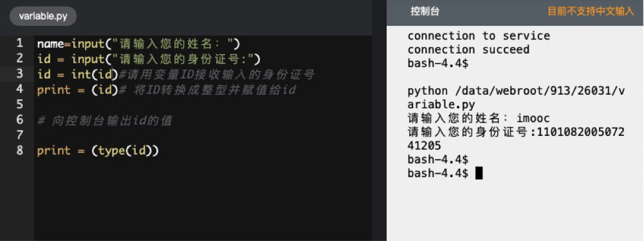Image resolution: width=644 pixels, height=241 pixels.
Task: Click line 2 id = input statement
Action: click(x=149, y=59)
